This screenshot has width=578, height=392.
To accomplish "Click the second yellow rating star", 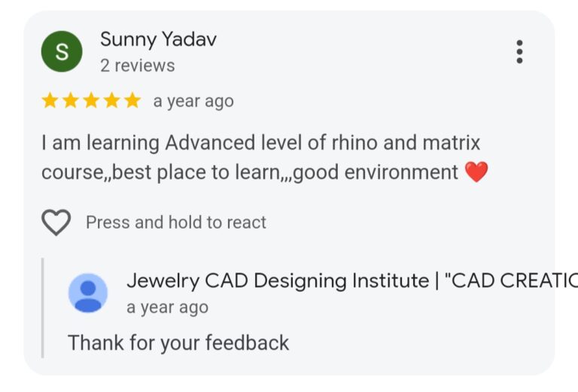I will [x=71, y=101].
